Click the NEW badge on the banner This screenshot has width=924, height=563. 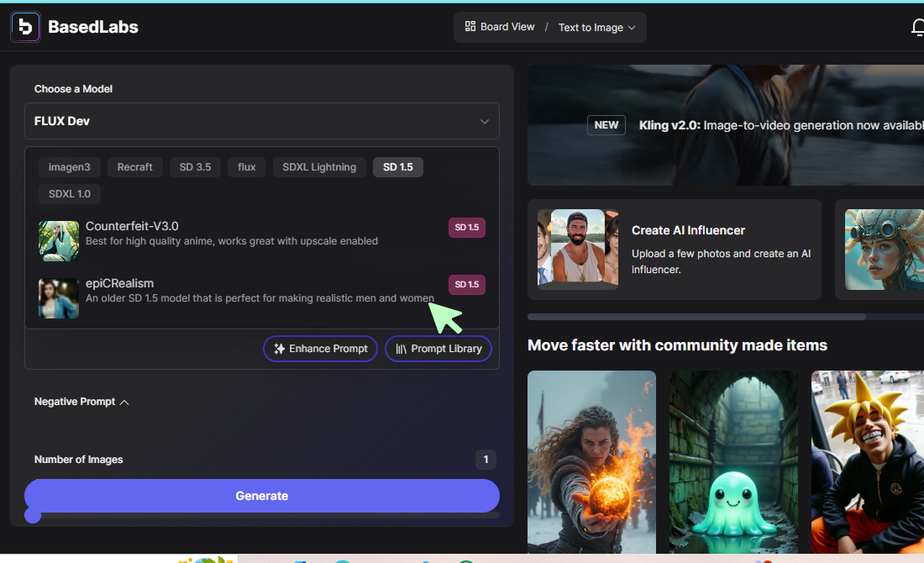[606, 125]
